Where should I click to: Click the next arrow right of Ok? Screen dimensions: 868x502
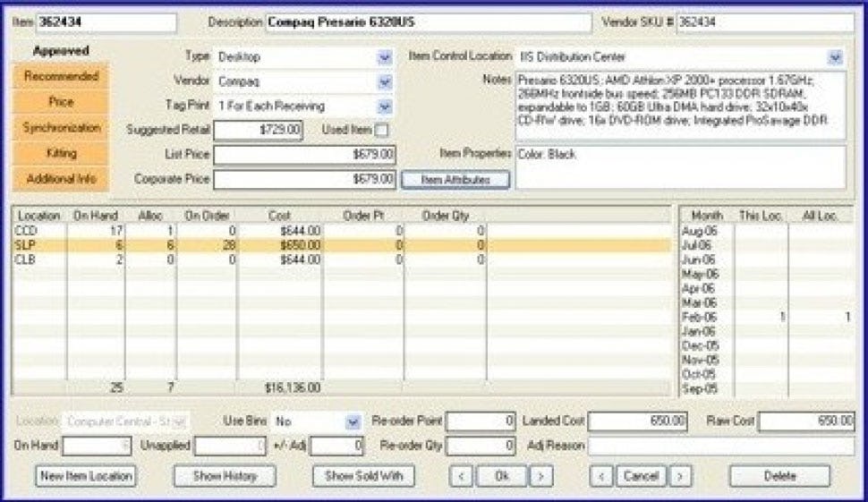(541, 476)
